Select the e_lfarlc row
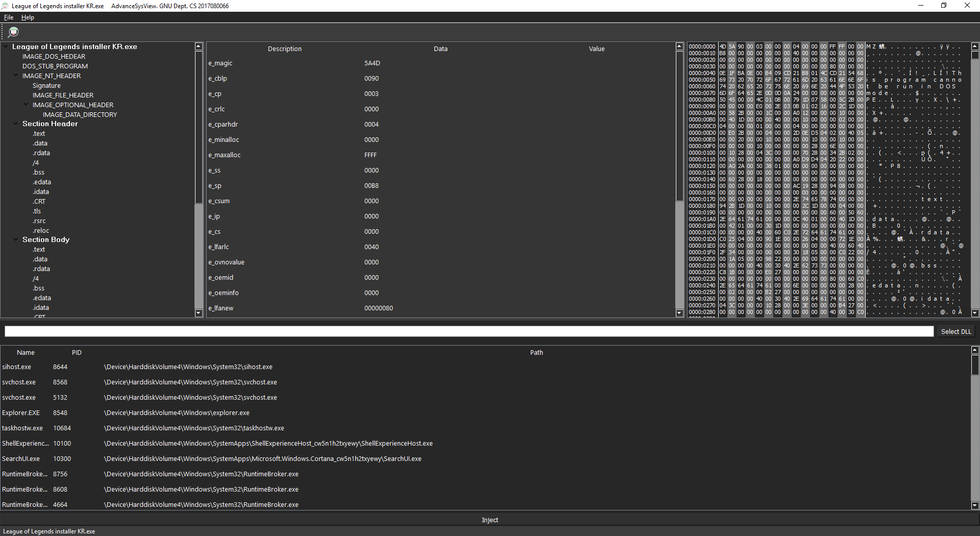The width and height of the screenshot is (980, 536). point(440,247)
